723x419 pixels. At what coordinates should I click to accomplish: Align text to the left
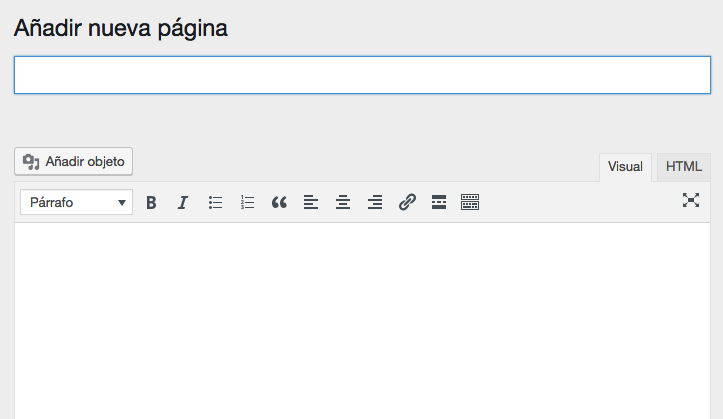pos(311,202)
